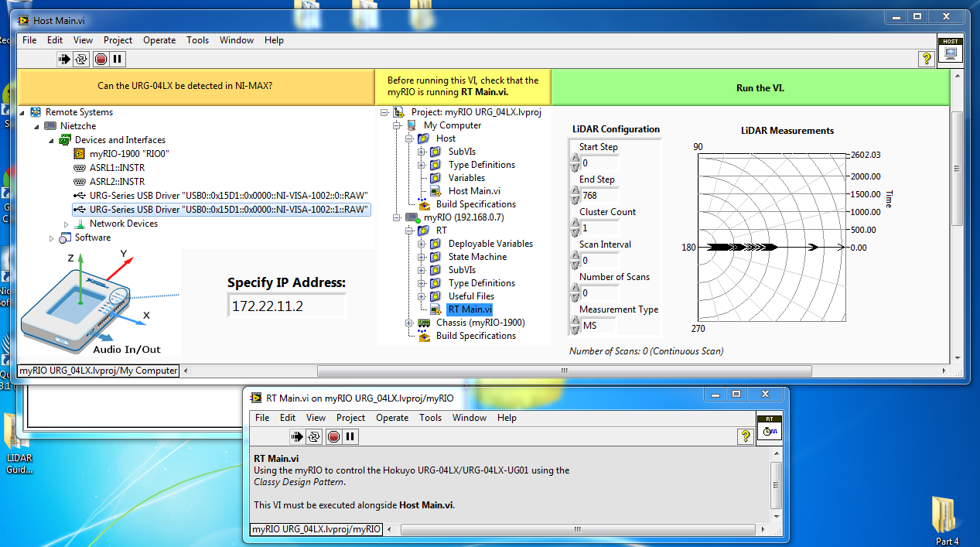Expand the State Machine folder
Screen dimensions: 980x547
[422, 257]
